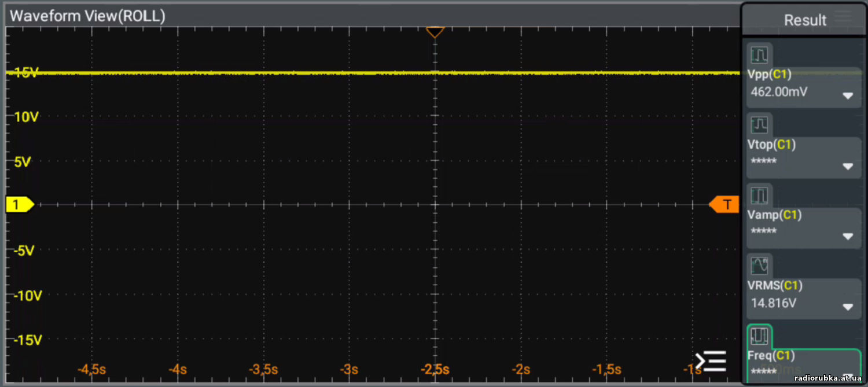The image size is (868, 387).
Task: Click the Freq(C1) measurement label
Action: 771,355
